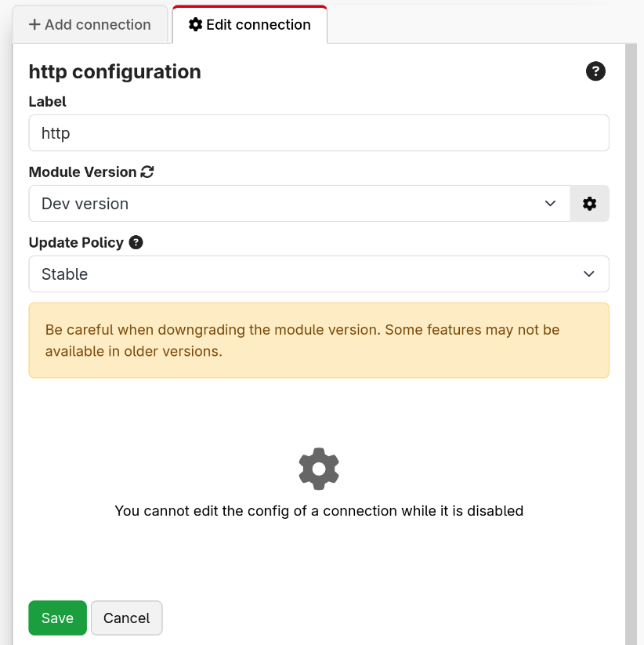Click the help icon beside http configuration
644x645 pixels.
(596, 71)
